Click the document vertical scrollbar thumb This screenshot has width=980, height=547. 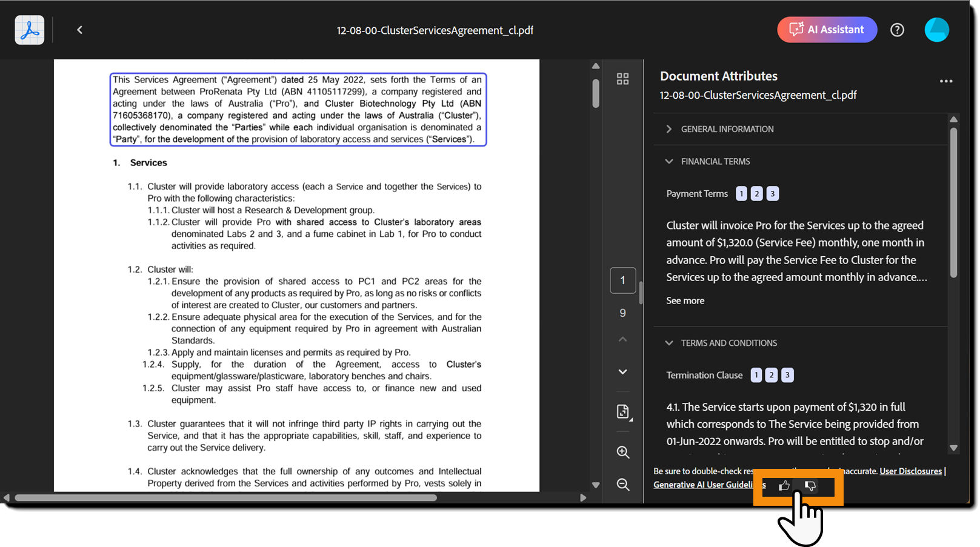pos(596,94)
